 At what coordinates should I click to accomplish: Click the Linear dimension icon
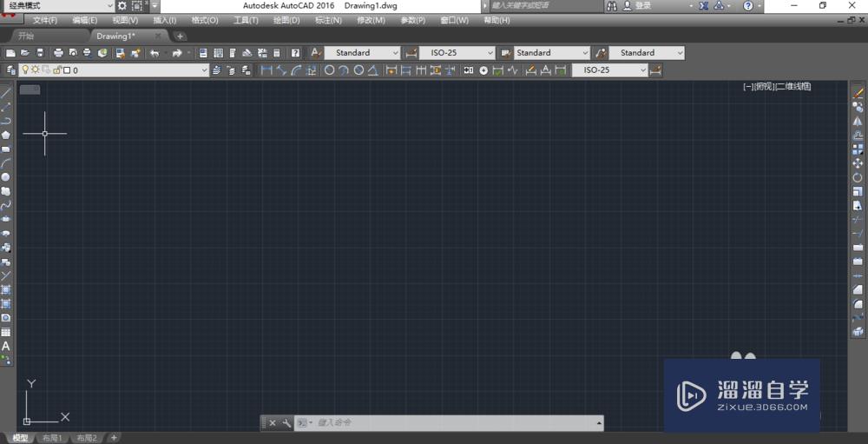coord(266,70)
